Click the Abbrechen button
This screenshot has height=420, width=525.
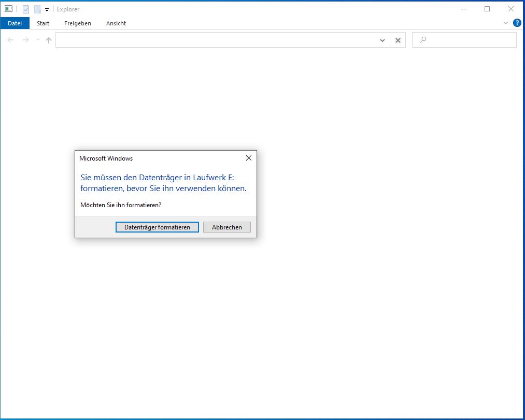pos(226,227)
